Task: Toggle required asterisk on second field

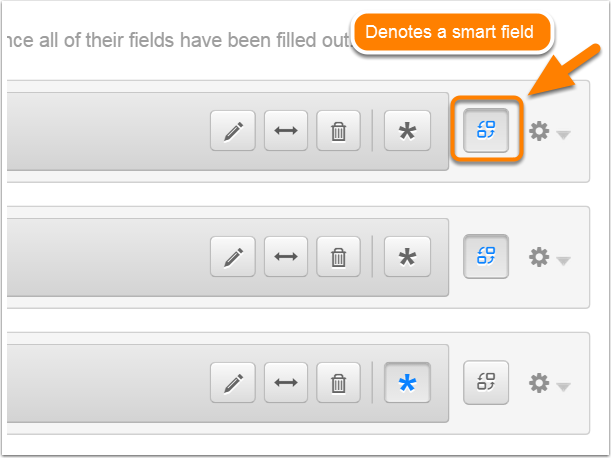Action: (x=407, y=256)
